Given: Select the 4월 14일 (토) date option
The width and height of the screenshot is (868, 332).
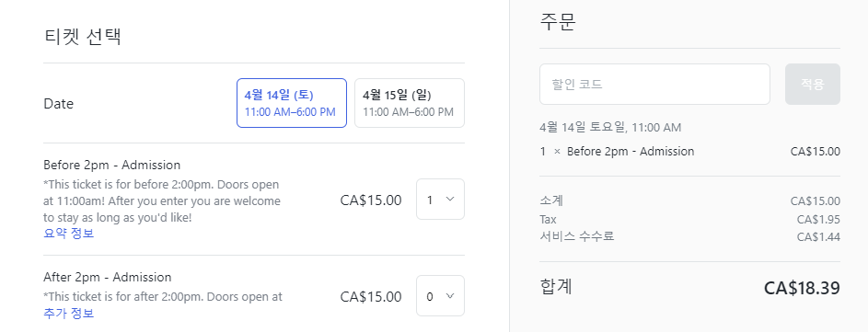Looking at the screenshot, I should click(x=292, y=103).
